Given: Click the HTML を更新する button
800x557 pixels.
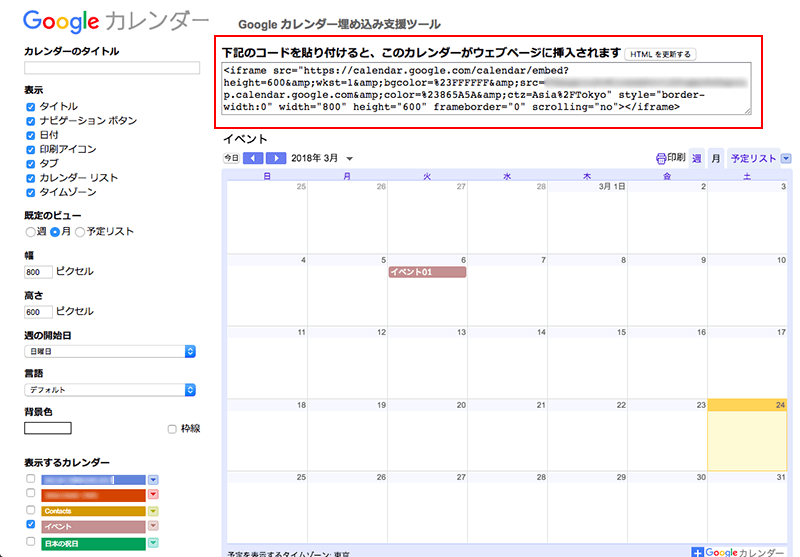Looking at the screenshot, I should 660,54.
